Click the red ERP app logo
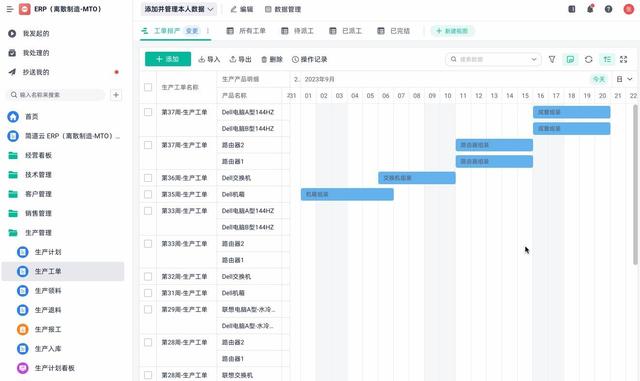 click(24, 9)
